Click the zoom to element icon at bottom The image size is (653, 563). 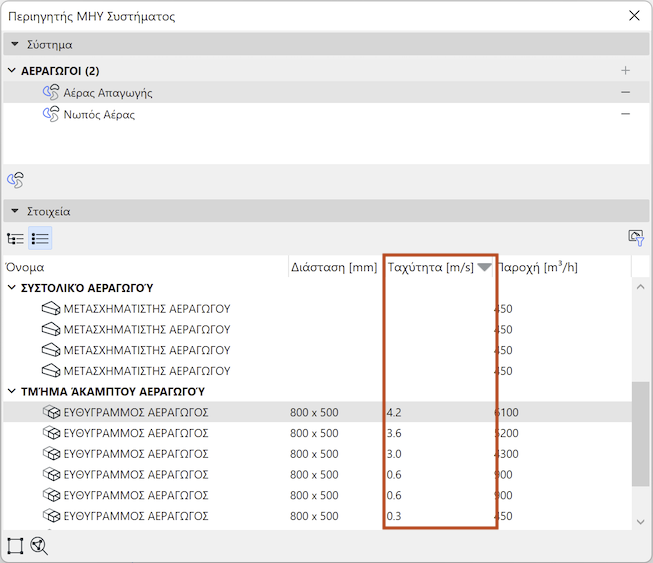[40, 546]
